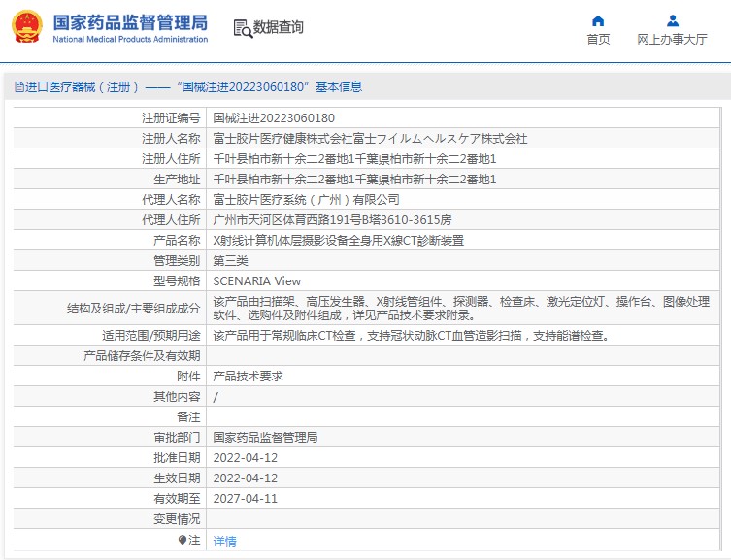
Task: Open the 详情 link
Action: click(x=224, y=541)
